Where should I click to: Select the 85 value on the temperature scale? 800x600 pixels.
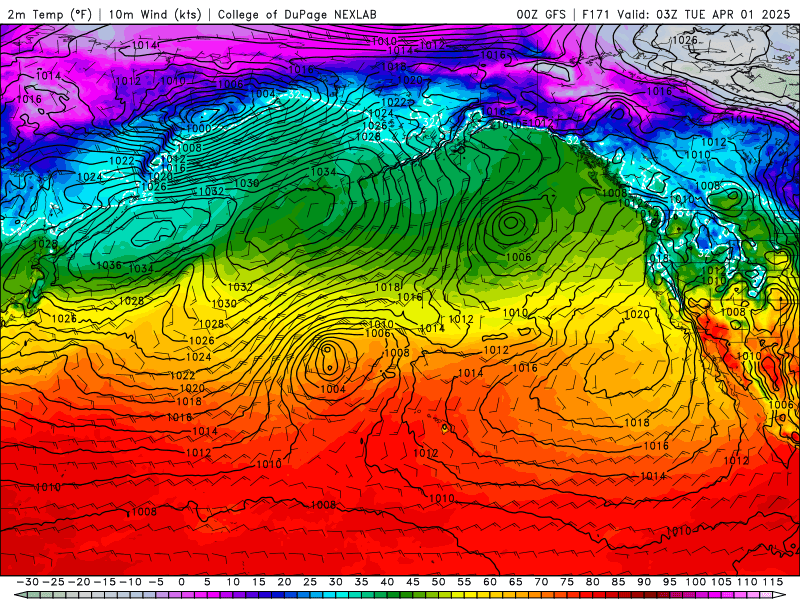coord(618,582)
